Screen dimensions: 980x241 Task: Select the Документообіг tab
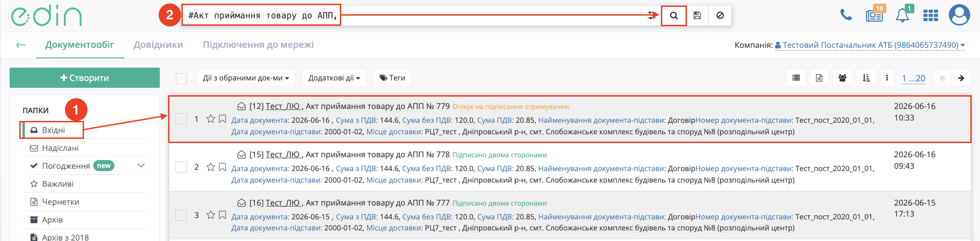point(80,45)
